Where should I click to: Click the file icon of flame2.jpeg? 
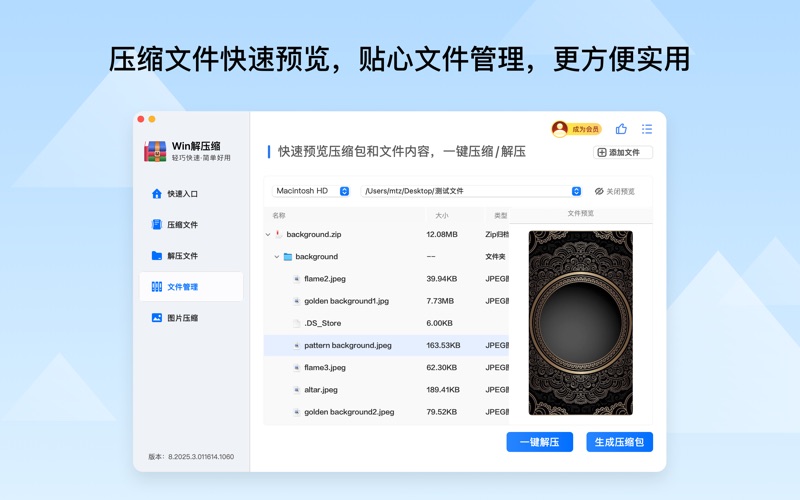coord(296,279)
